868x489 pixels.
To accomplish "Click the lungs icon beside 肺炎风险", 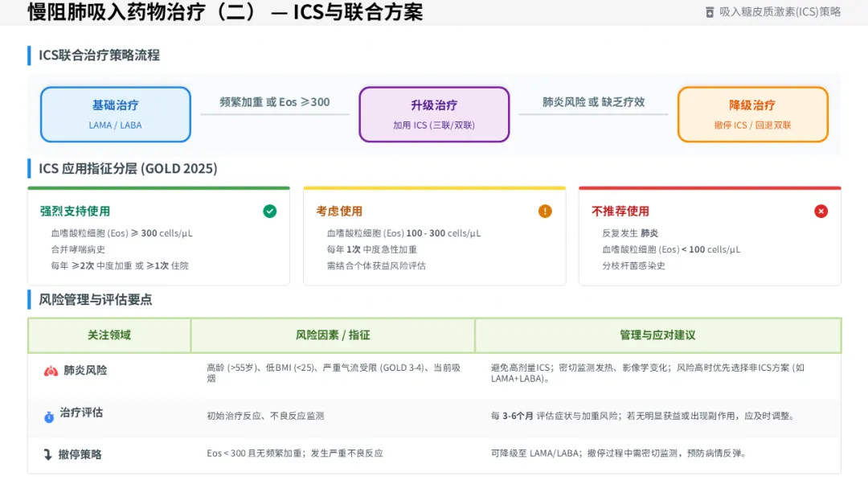I will point(51,371).
